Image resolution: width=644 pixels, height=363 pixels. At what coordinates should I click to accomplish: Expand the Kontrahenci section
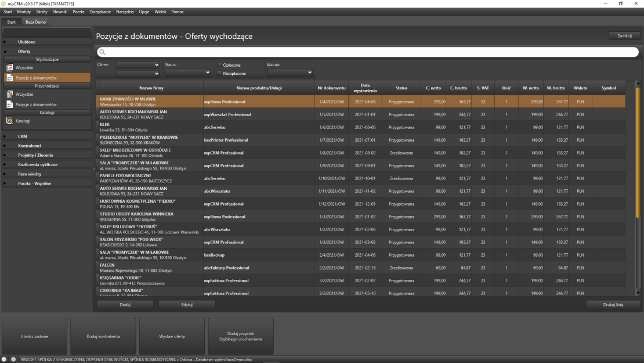(x=47, y=146)
